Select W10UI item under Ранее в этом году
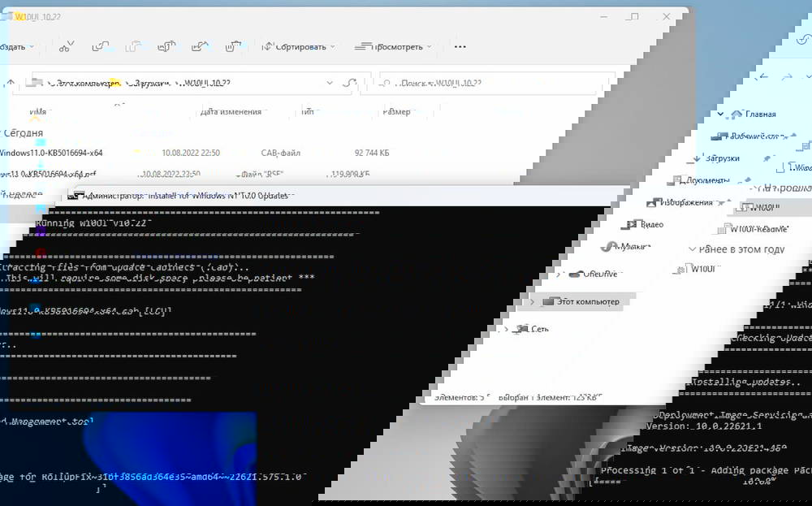Viewport: 812px width, 506px height. (x=706, y=269)
